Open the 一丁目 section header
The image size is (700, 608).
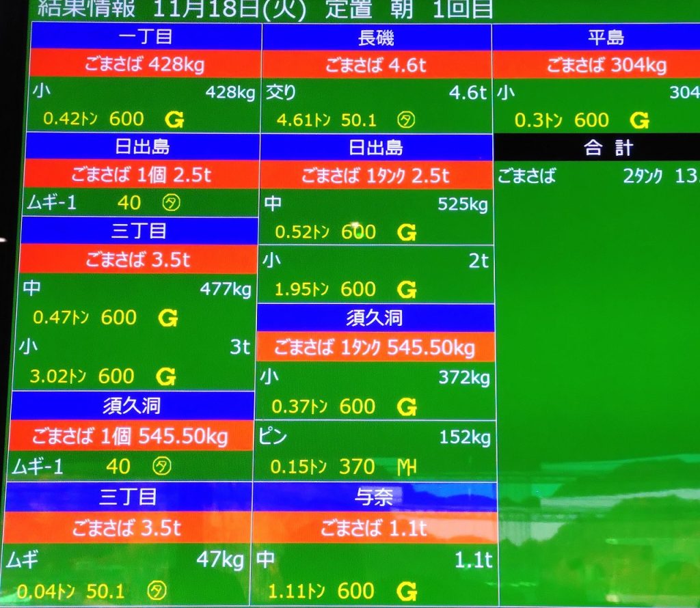pyautogui.click(x=144, y=38)
